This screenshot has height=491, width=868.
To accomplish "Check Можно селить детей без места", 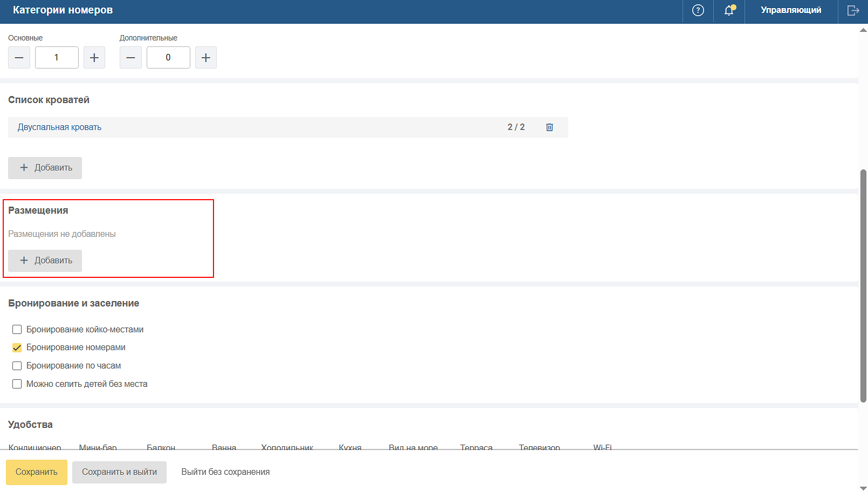I will [x=17, y=384].
